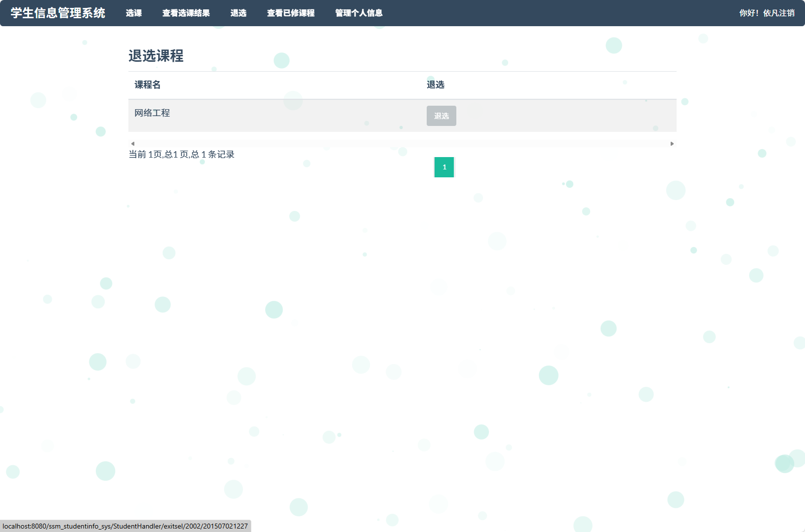Image resolution: width=805 pixels, height=532 pixels.
Task: Open the 查看已修课程 page
Action: click(291, 13)
